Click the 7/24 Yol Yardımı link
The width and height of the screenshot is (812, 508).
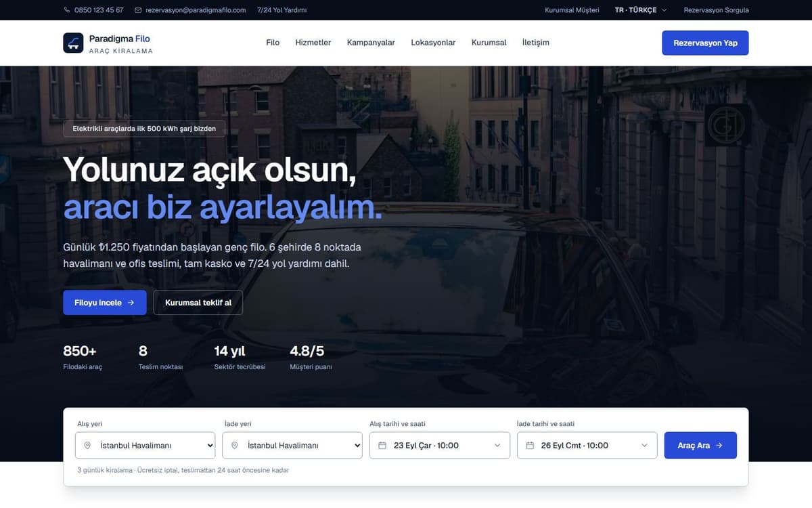(x=282, y=10)
